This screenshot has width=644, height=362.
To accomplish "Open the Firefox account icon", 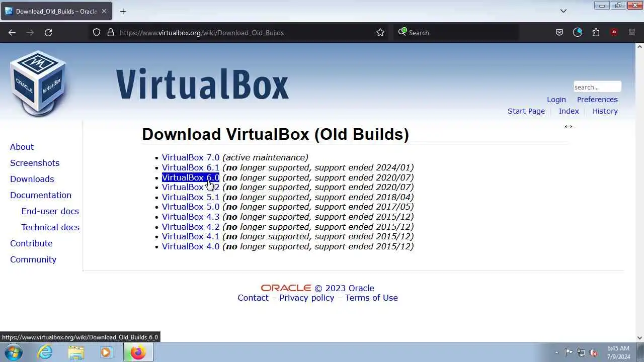I will click(x=578, y=32).
